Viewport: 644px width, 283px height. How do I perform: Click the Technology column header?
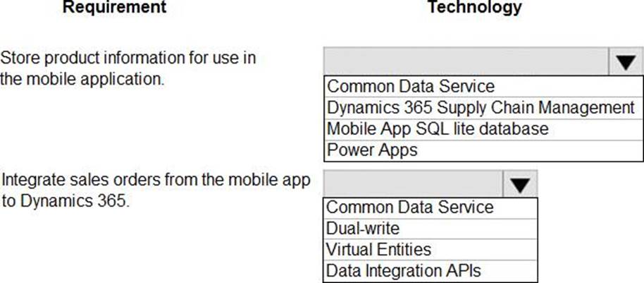point(475,8)
